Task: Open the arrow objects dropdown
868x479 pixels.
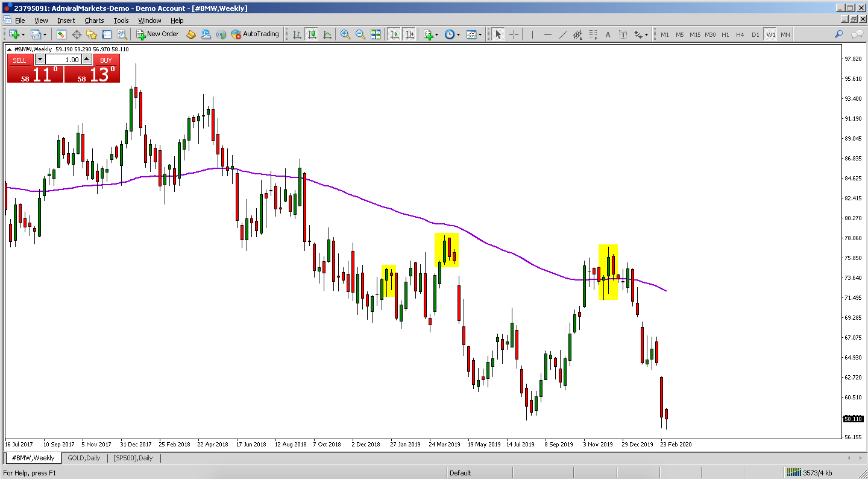Action: pyautogui.click(x=646, y=34)
